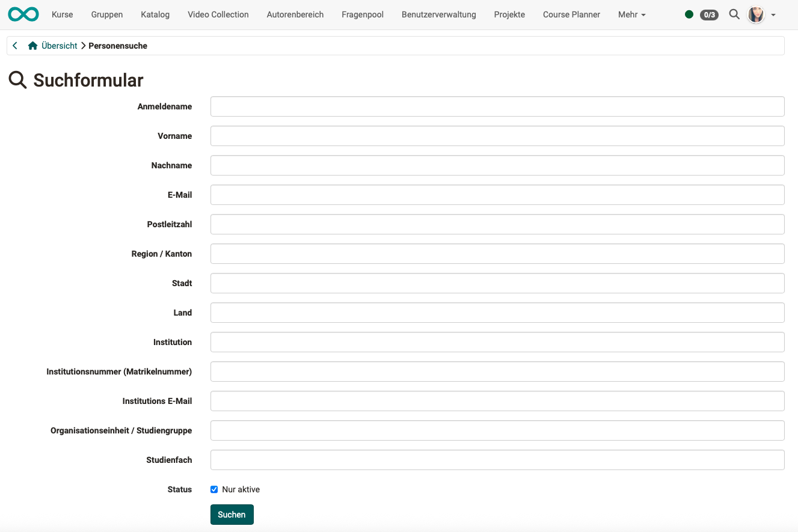Go back using the breadcrumb back arrow
The image size is (798, 532).
click(x=14, y=45)
